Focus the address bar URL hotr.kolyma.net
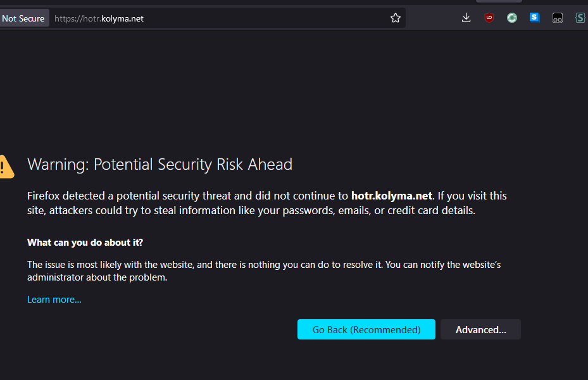The image size is (588, 380). click(x=190, y=18)
